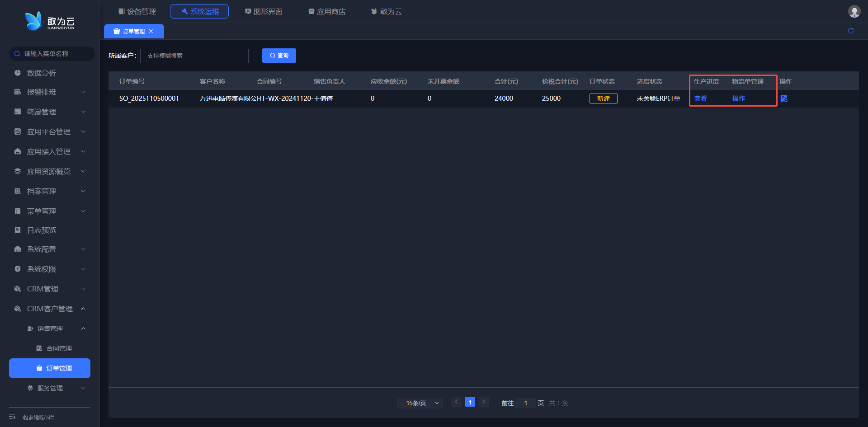The width and height of the screenshot is (868, 427).
Task: Click order number SO_2025110500001
Action: 149,99
